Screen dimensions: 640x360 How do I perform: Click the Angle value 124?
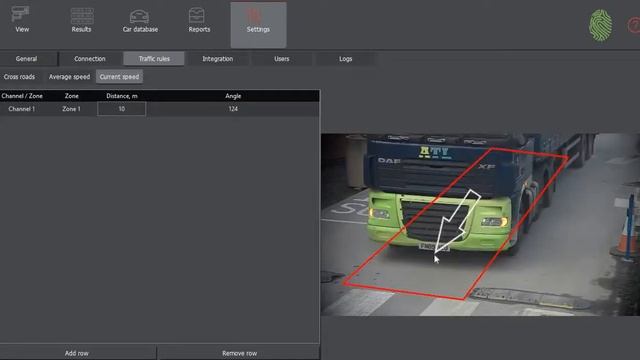[233, 109]
